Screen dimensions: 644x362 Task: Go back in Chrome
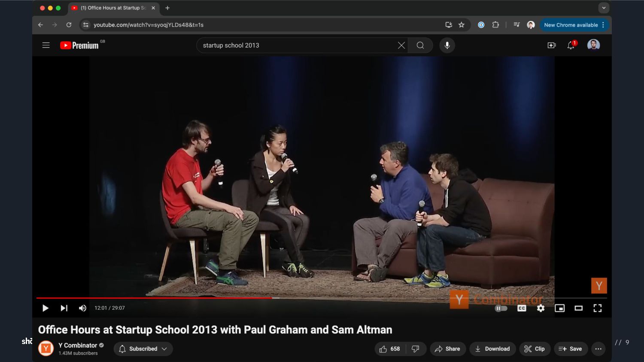[40, 25]
